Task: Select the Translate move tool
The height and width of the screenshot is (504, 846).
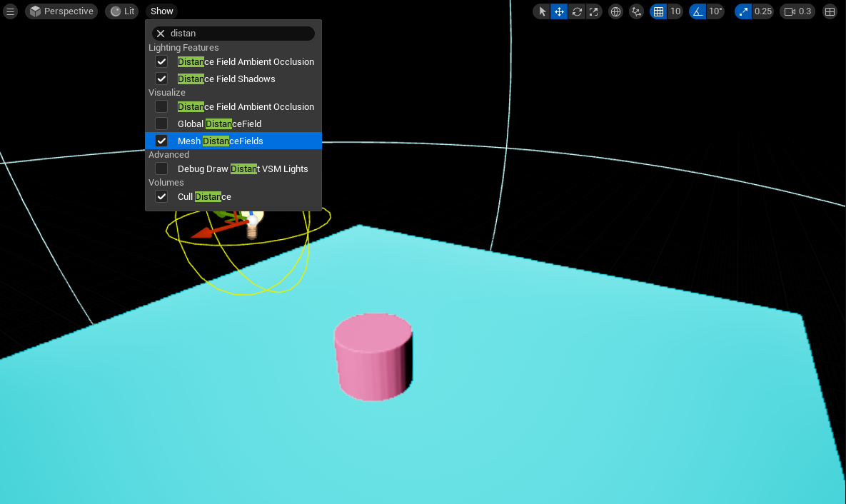Action: tap(559, 11)
